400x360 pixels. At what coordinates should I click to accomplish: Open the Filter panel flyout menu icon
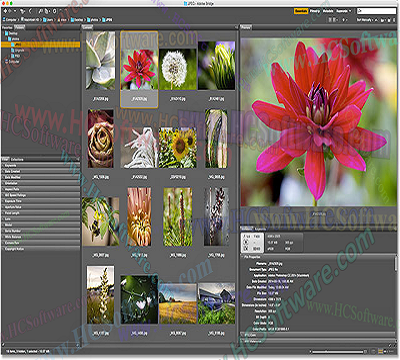point(78,159)
